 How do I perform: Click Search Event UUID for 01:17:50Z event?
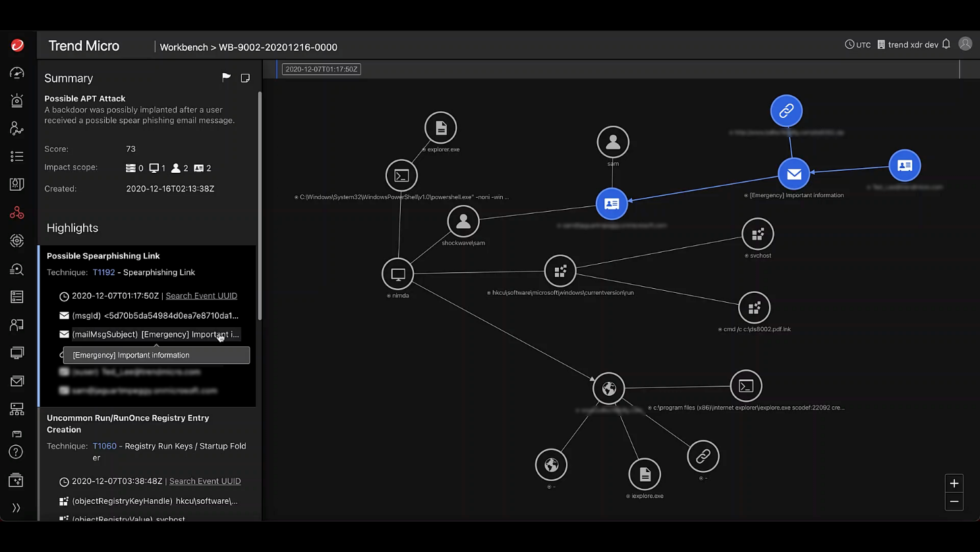201,296
